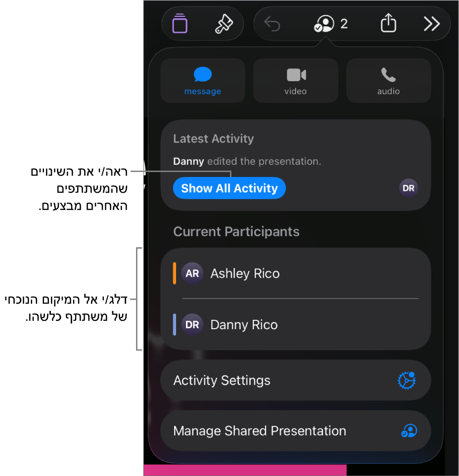Open Manage Shared Presentation

(x=296, y=431)
